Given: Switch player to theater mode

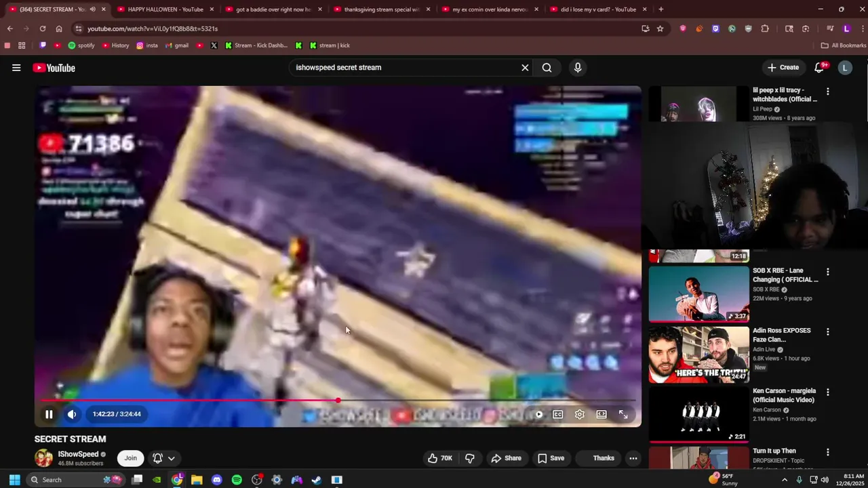Looking at the screenshot, I should point(601,414).
